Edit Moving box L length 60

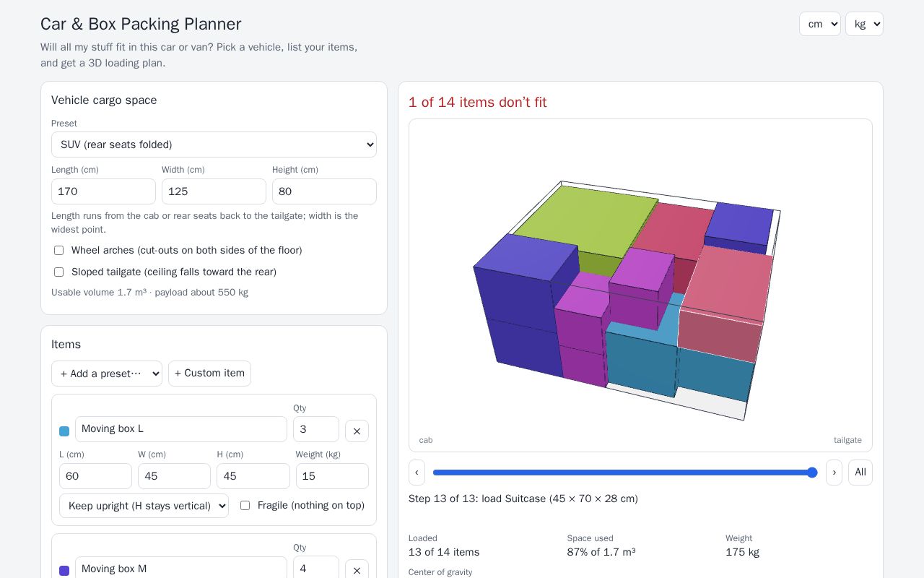(x=95, y=476)
